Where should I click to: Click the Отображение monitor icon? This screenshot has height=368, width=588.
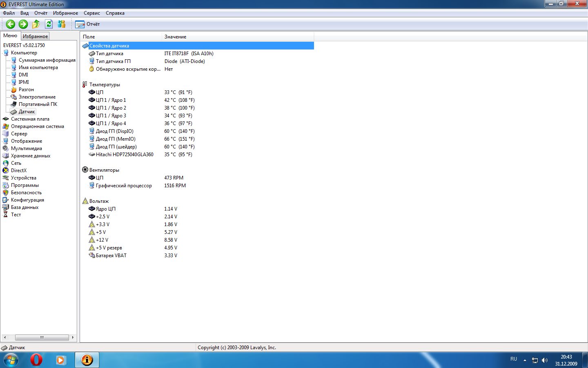pos(6,141)
